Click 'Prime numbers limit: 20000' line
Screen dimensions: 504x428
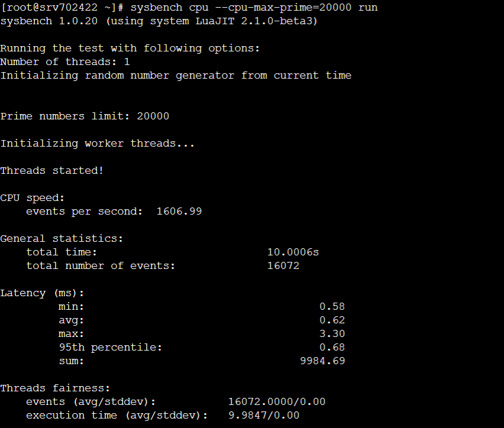pyautogui.click(x=85, y=116)
